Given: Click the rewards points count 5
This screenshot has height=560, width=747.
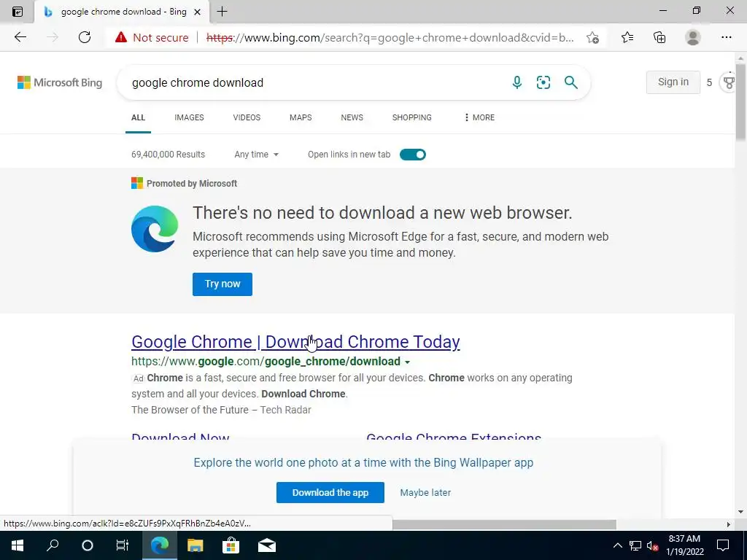Looking at the screenshot, I should click(709, 82).
